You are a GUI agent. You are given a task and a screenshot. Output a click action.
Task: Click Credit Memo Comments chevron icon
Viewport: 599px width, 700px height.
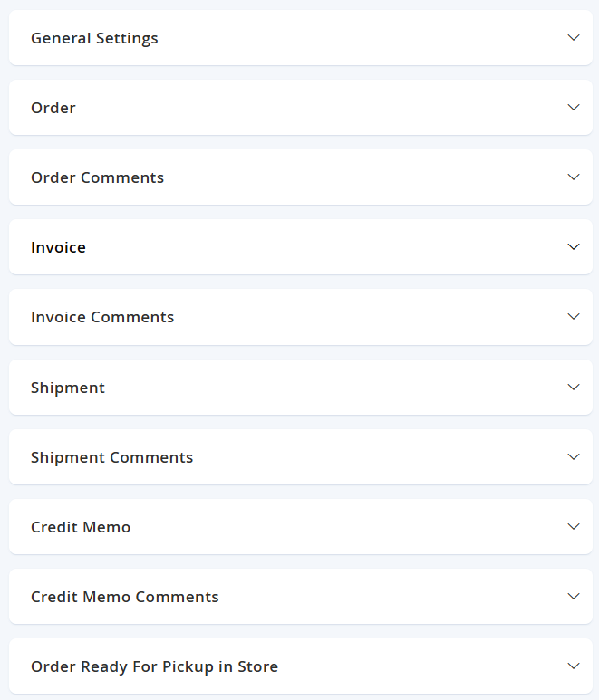[x=573, y=596]
